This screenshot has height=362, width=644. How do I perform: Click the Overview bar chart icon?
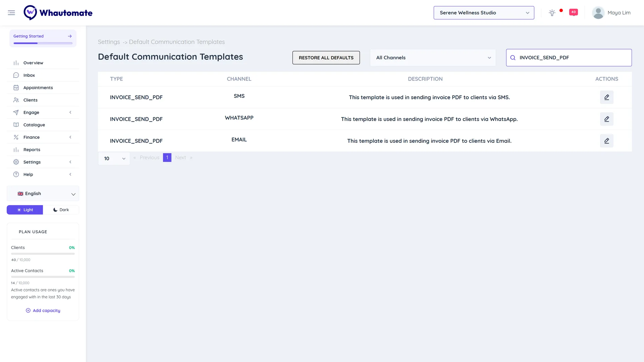coord(16,63)
